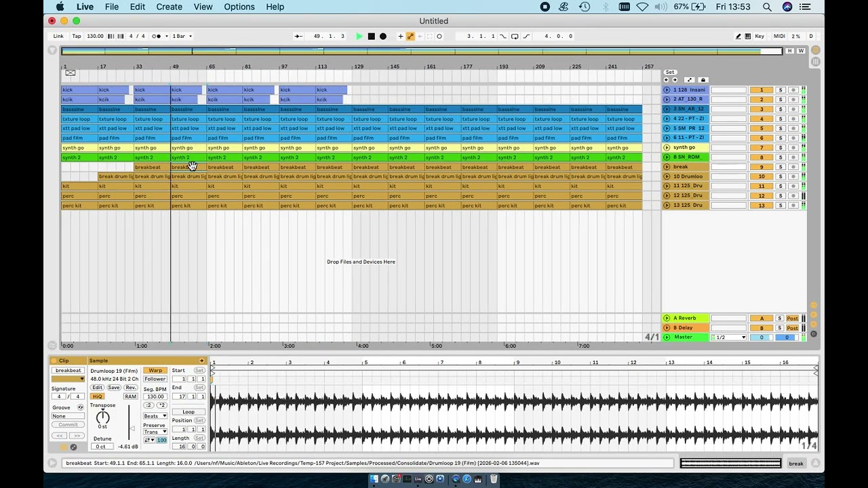The width and height of the screenshot is (868, 488).
Task: Solo track 7 with the S button
Action: click(x=781, y=147)
